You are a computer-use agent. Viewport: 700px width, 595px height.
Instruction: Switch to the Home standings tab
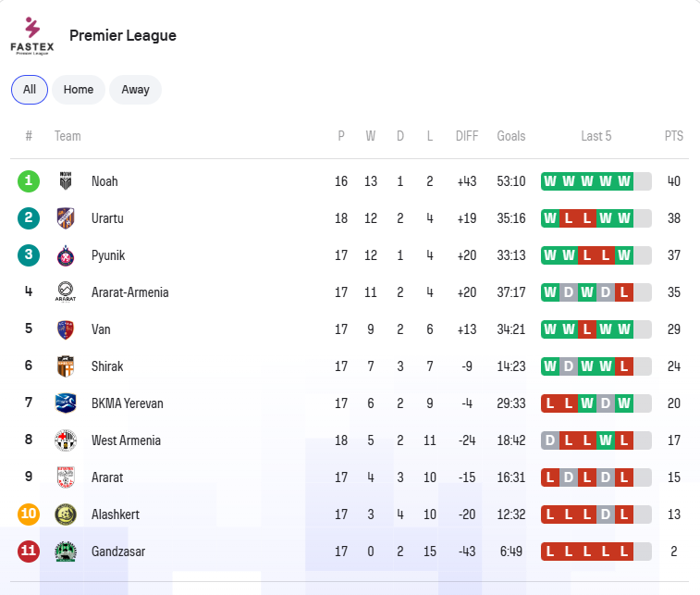coord(79,90)
